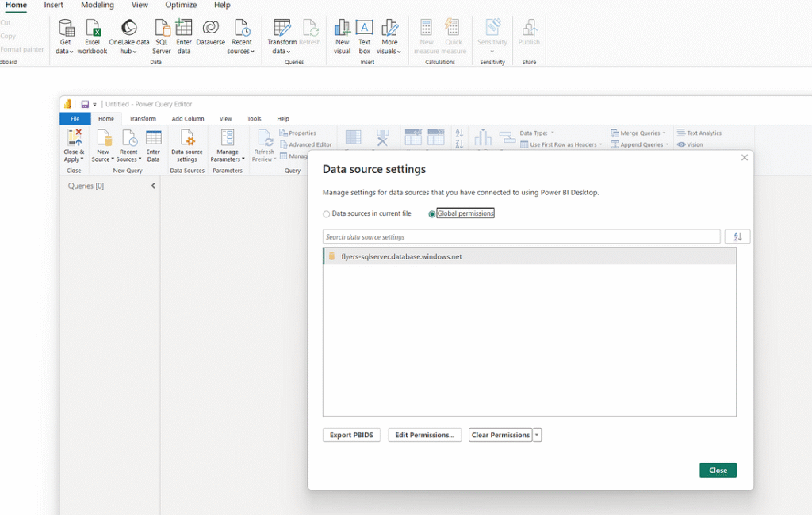Click Close & Apply in Power Query Editor

coord(74,145)
